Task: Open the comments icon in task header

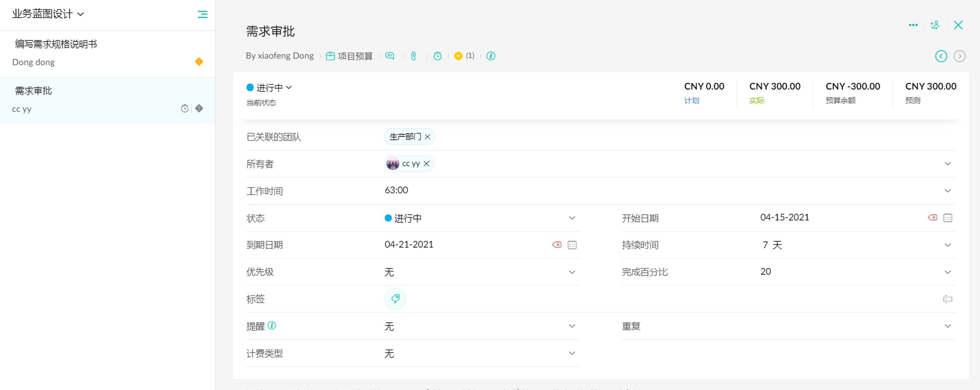Action: (x=390, y=56)
